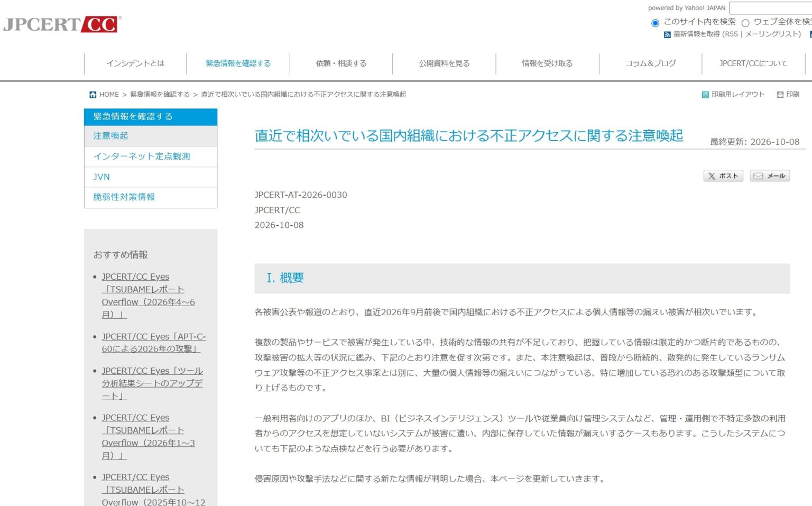Open the 公開資料を見る menu

click(444, 63)
